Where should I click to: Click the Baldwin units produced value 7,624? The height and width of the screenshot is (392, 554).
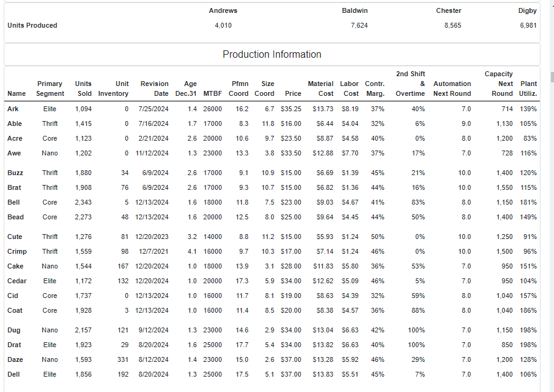click(x=359, y=25)
